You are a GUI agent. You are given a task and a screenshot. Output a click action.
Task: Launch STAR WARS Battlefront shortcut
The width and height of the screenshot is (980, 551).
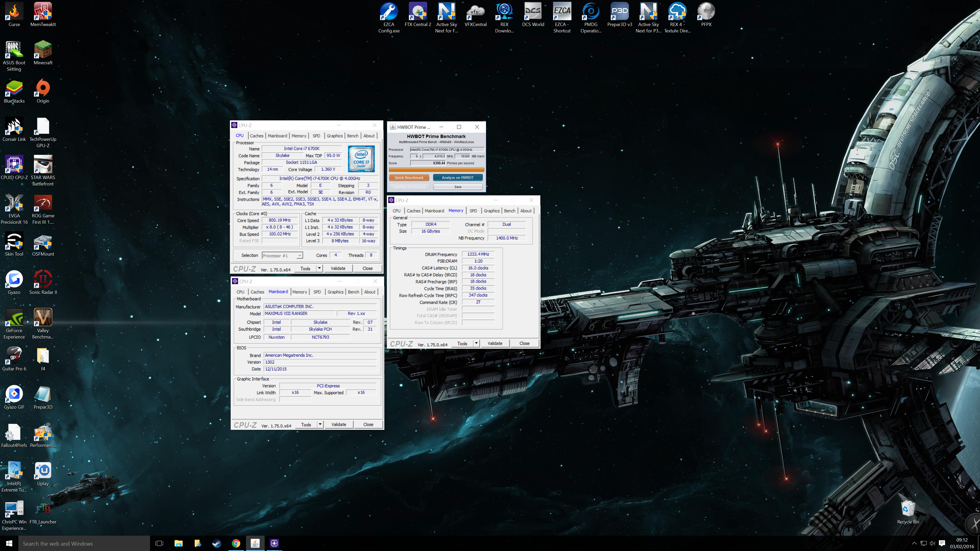coord(43,171)
